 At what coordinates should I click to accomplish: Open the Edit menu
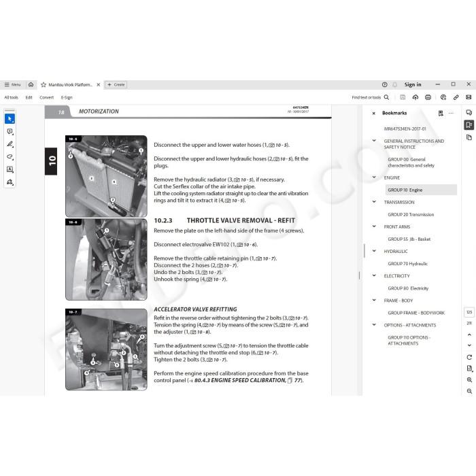point(29,97)
